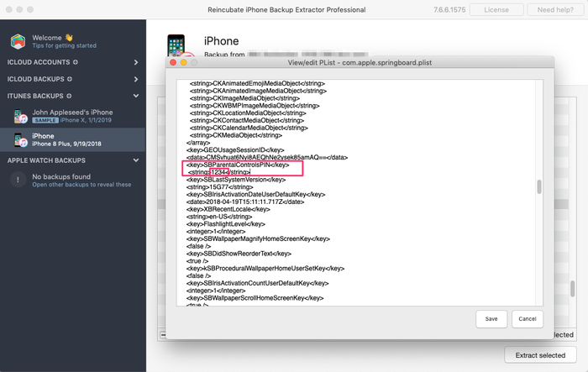Click John Appleseed's iPhone device icon
Screen dimensions: 588x372
[x=20, y=116]
